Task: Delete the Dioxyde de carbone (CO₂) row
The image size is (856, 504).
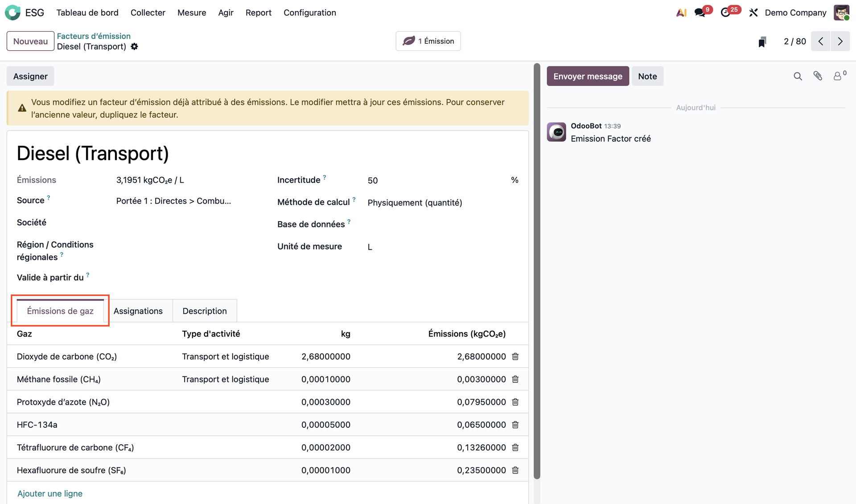Action: coord(515,356)
